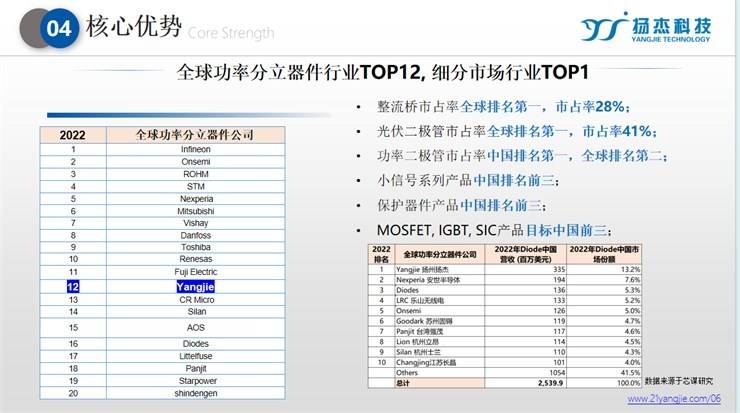Click the 全球功率分立器件公司 header in left table
740x413 pixels.
pos(194,135)
